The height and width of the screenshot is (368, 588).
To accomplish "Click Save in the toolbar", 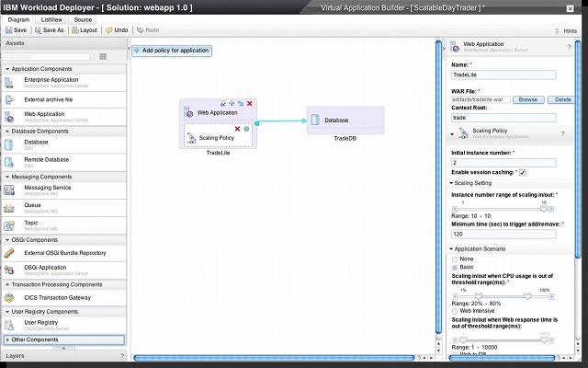I will 17,30.
